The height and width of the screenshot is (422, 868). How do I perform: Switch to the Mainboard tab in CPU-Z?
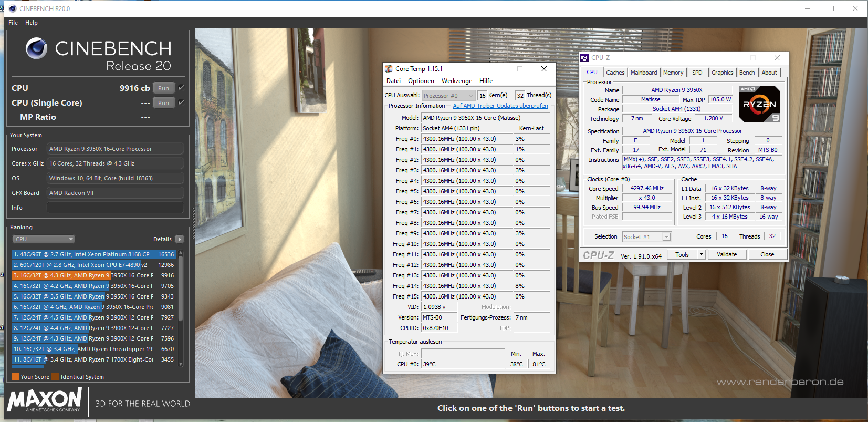click(644, 73)
